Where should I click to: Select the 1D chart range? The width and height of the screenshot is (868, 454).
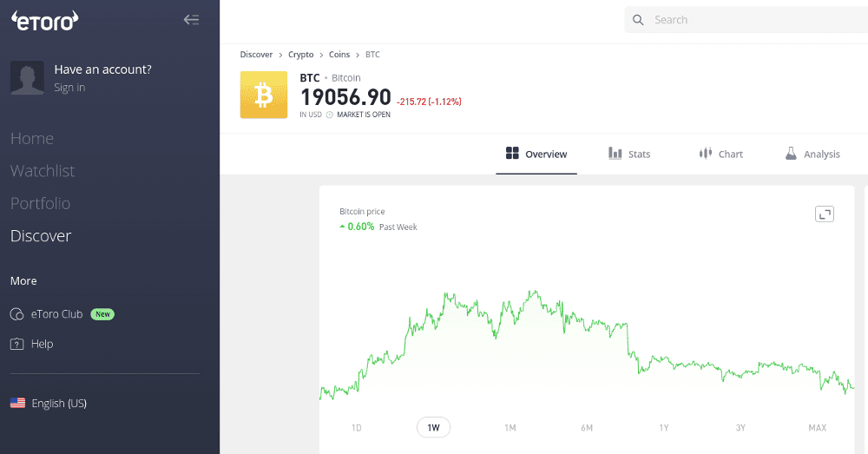[x=357, y=427]
